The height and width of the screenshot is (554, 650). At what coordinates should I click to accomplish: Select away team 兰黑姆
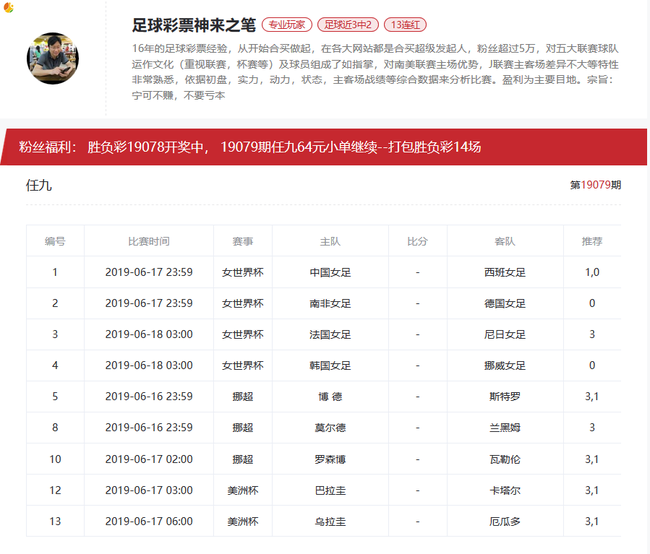tap(505, 428)
